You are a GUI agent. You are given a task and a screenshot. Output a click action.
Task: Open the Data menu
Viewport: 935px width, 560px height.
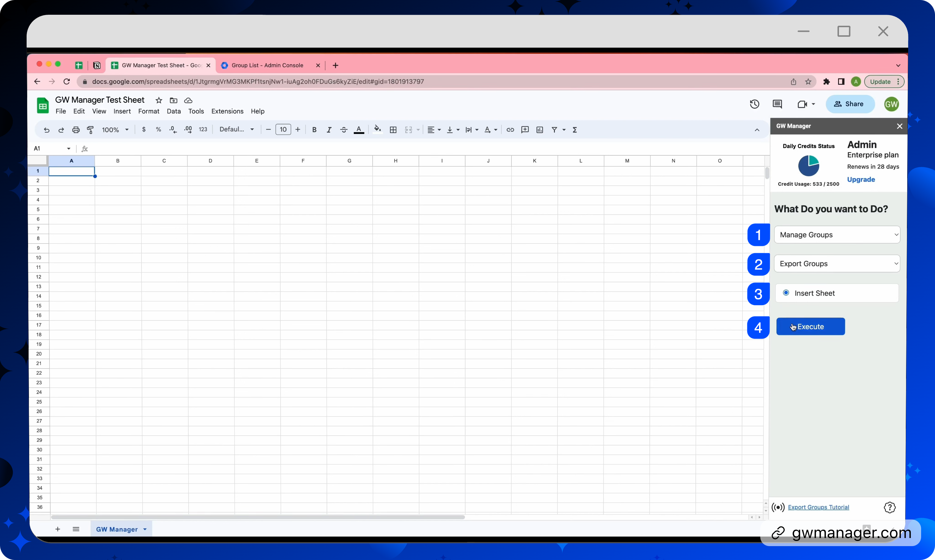(174, 111)
